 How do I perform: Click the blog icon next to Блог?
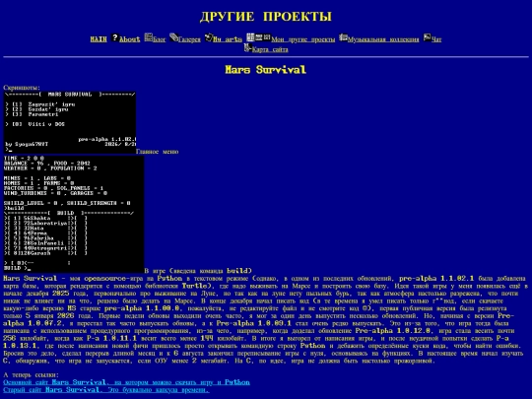(148, 37)
